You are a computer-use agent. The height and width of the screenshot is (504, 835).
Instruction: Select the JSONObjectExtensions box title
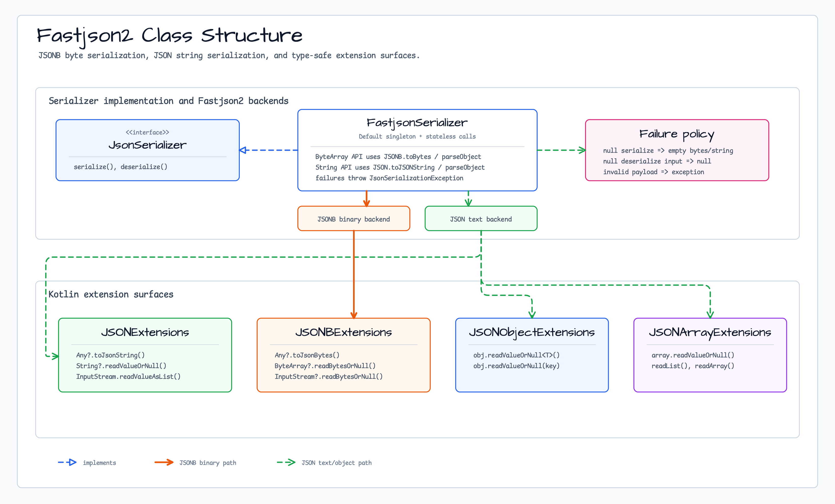coord(532,333)
